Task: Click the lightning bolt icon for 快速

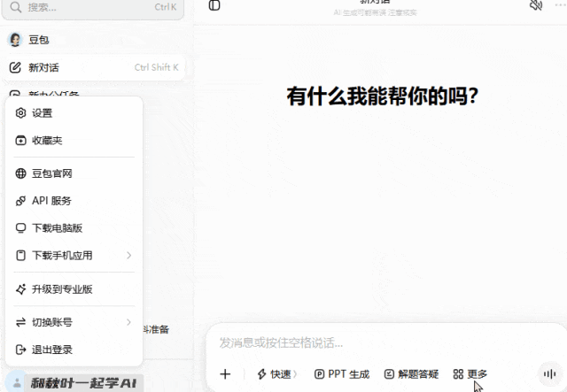Action: point(262,374)
